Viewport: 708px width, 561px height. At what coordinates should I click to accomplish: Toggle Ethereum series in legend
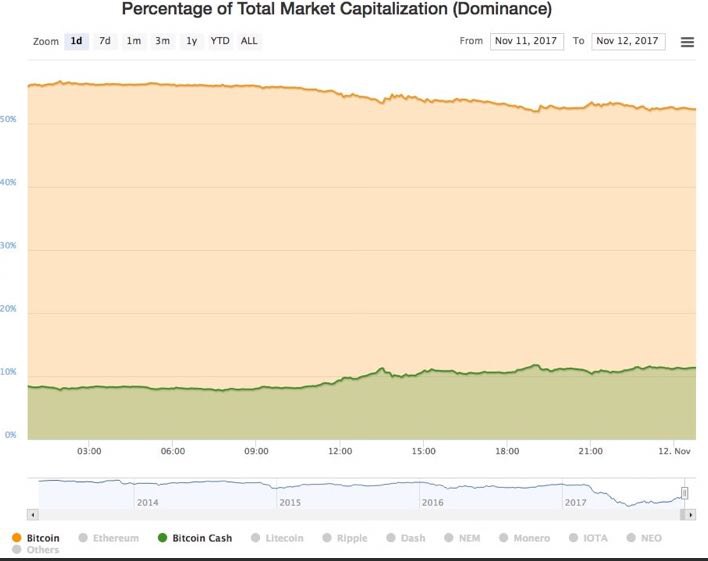109,538
